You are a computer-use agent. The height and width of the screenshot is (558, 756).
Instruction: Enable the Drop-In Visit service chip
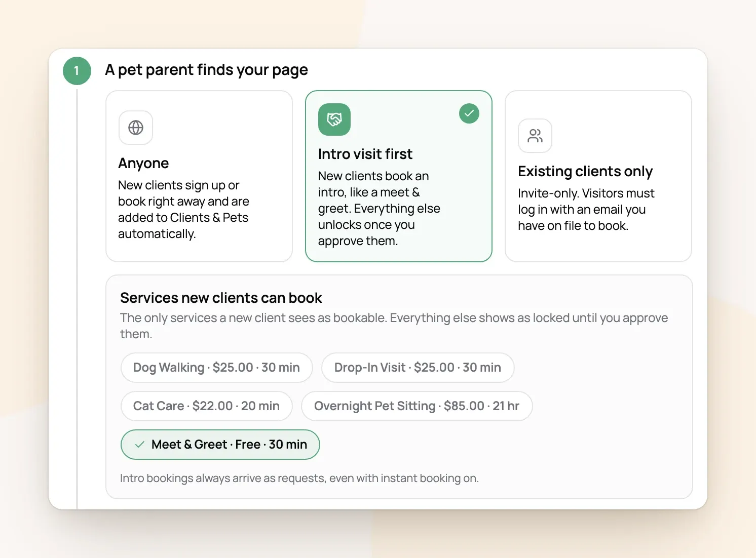pos(418,368)
